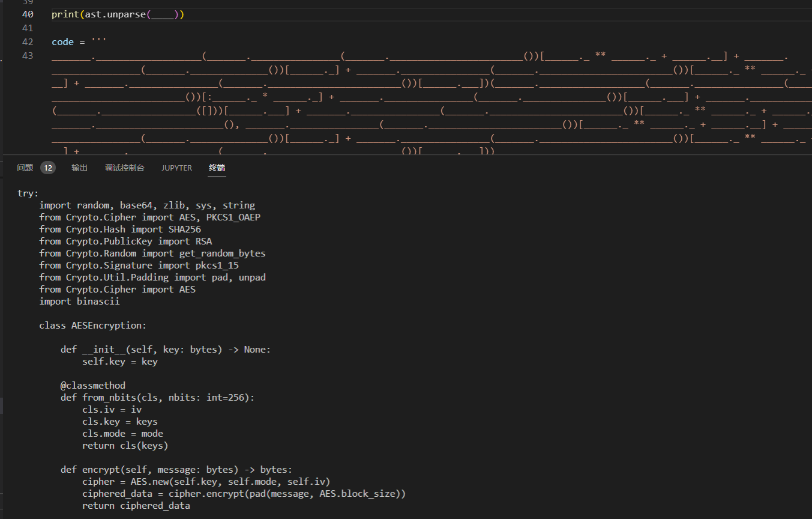Click line number 43 in the gutter
Viewport: 812px width, 519px height.
[28, 56]
